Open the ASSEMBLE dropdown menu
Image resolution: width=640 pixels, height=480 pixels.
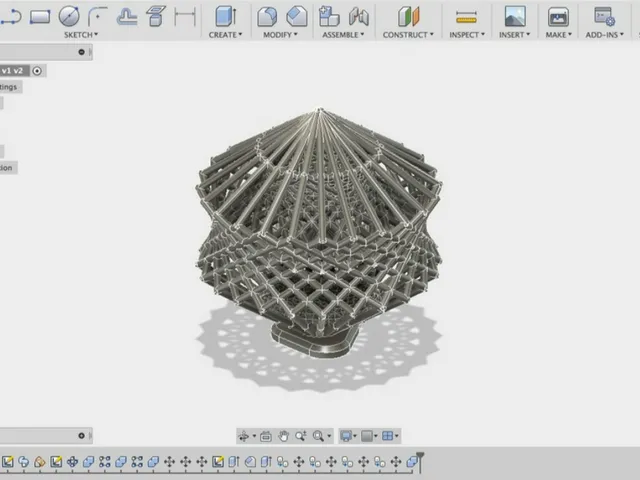(x=343, y=35)
